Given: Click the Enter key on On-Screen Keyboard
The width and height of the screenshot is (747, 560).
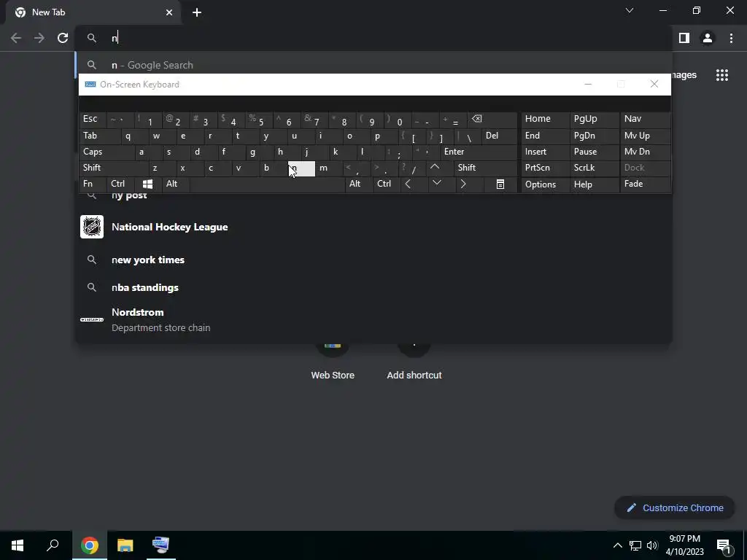Looking at the screenshot, I should point(479,152).
